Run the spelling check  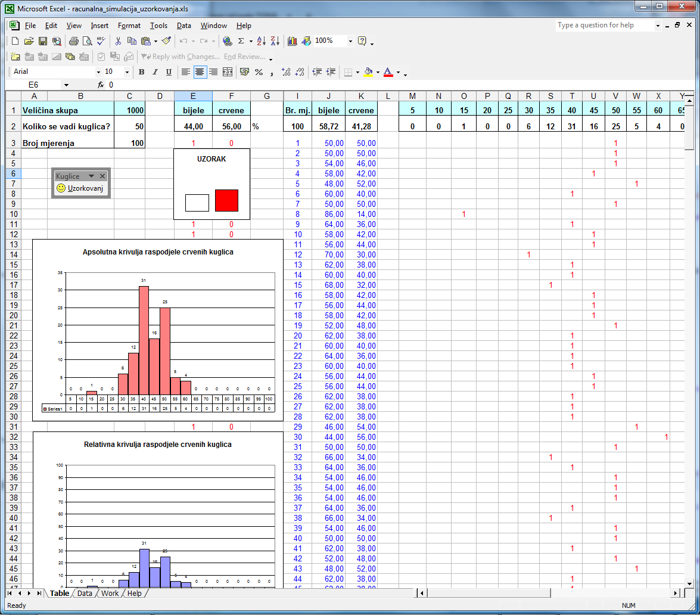(101, 41)
